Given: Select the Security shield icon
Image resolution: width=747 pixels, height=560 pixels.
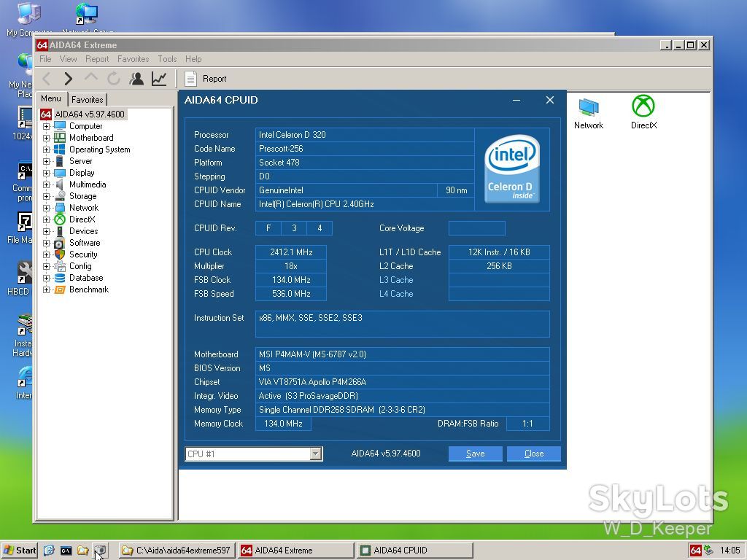Looking at the screenshot, I should pyautogui.click(x=60, y=254).
